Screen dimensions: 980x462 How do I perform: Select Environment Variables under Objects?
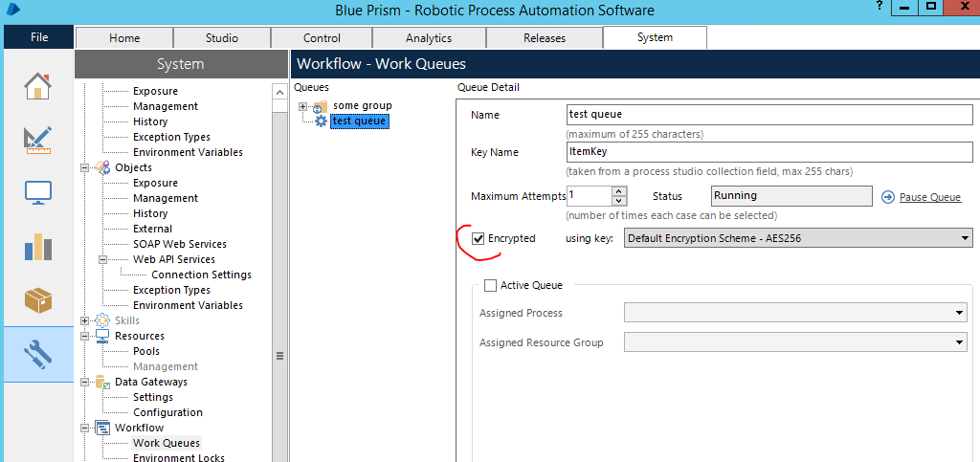click(188, 305)
